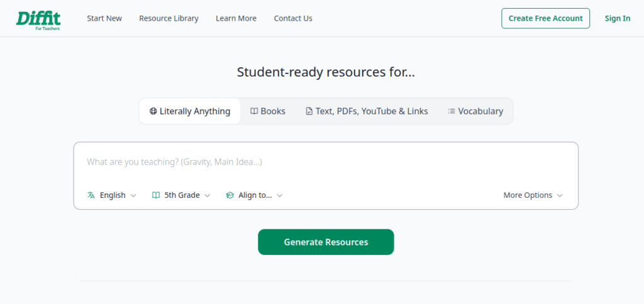Image resolution: width=644 pixels, height=304 pixels.
Task: Click the Sign In link
Action: click(618, 18)
